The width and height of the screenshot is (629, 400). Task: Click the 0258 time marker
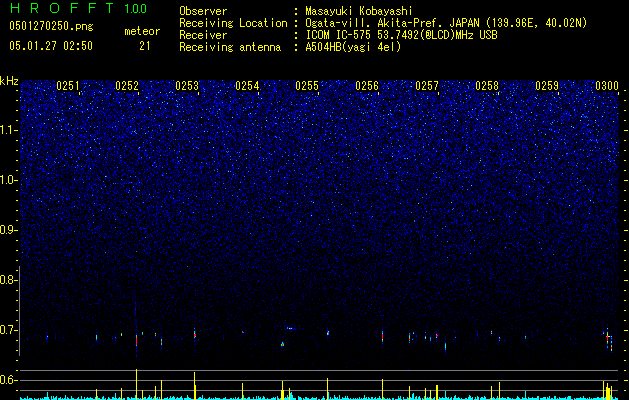(x=487, y=86)
